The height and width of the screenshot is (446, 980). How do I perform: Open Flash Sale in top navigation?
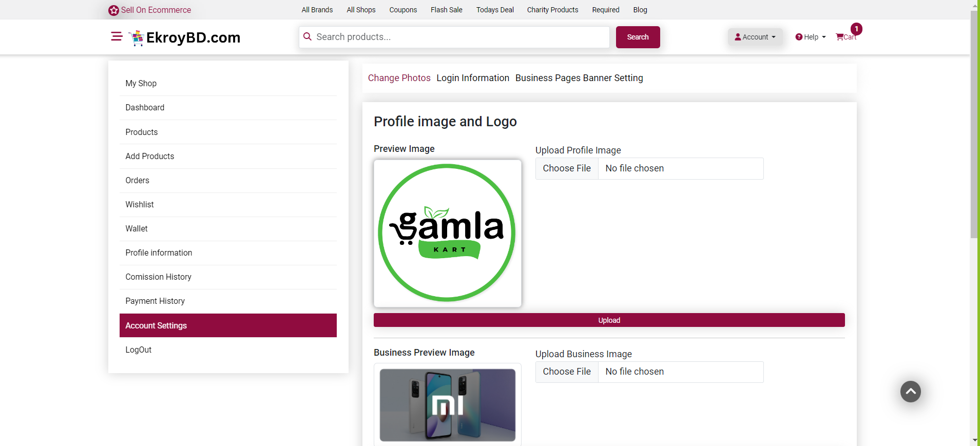(446, 10)
